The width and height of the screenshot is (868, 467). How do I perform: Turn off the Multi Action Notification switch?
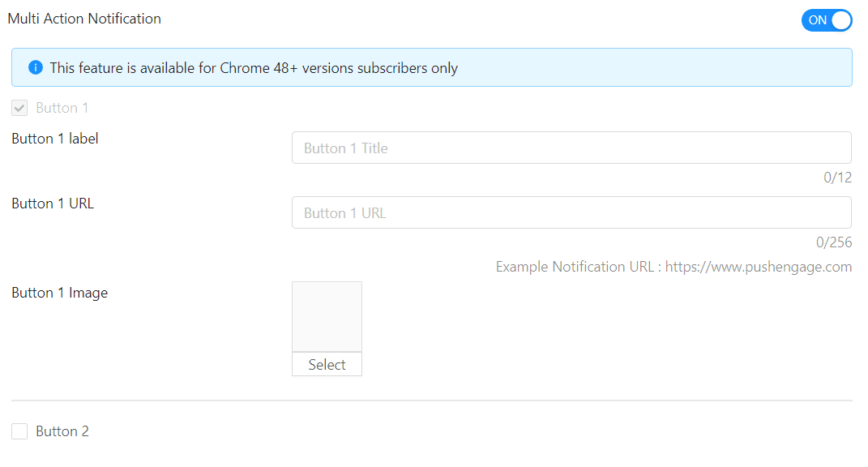tap(826, 20)
